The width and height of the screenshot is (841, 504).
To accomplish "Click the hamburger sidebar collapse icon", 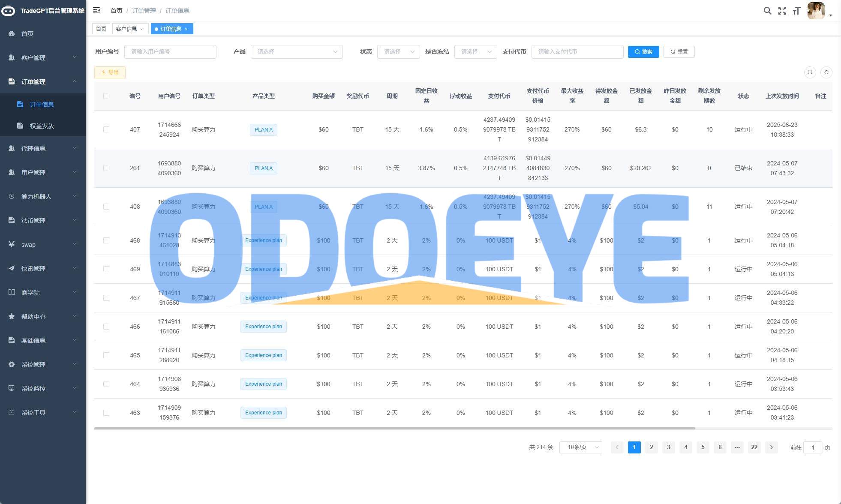I will (96, 10).
